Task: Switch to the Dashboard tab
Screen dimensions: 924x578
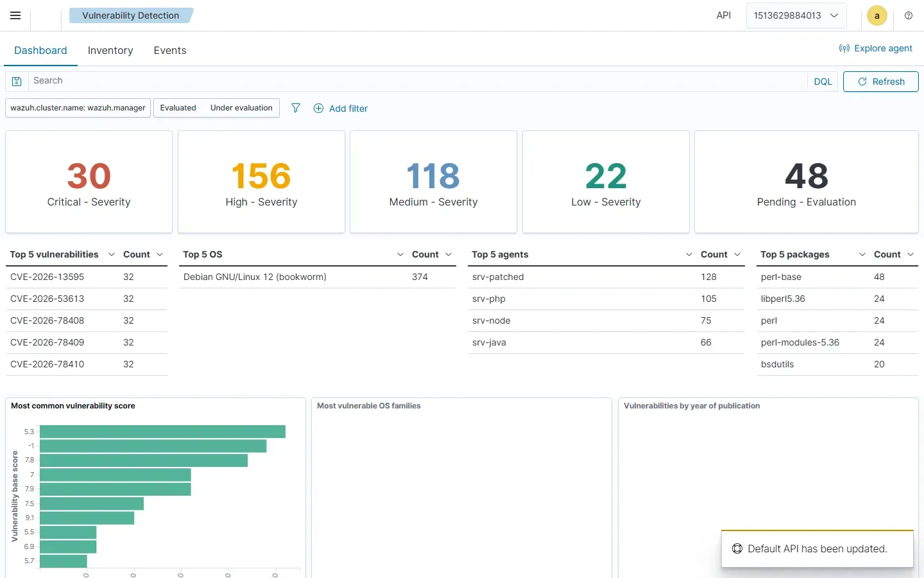Action: pyautogui.click(x=40, y=50)
